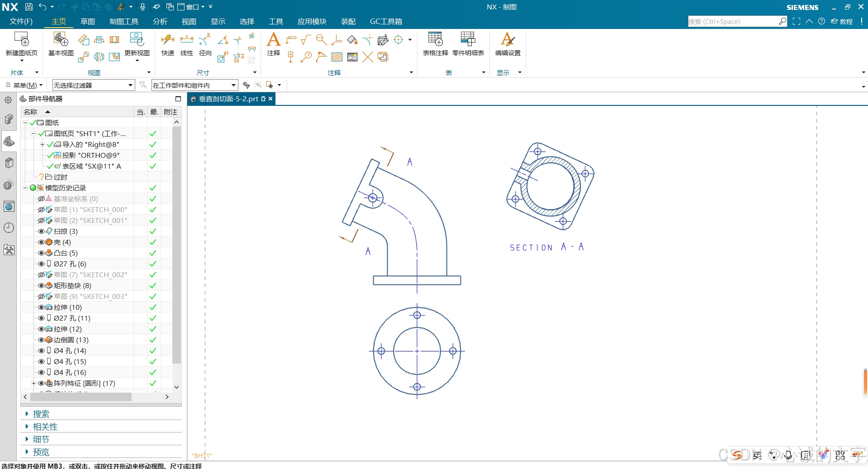
Task: Click the center mark icon in annotation group
Action: tap(398, 40)
